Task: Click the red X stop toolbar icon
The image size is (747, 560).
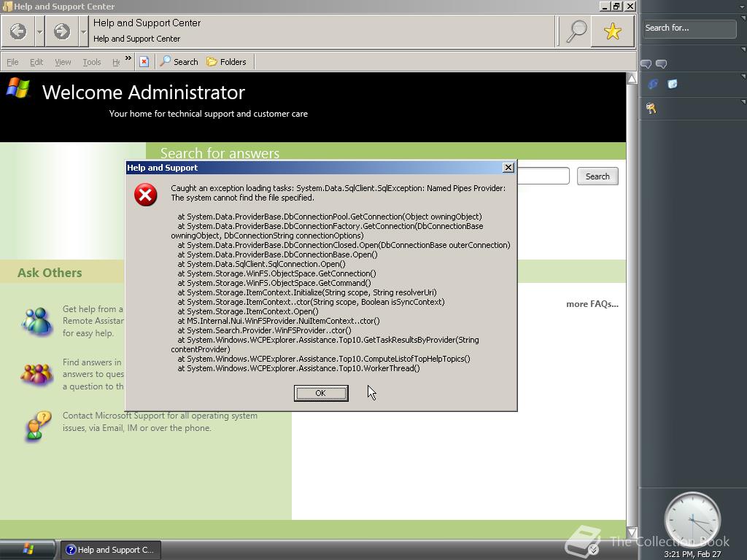Action: pyautogui.click(x=144, y=61)
